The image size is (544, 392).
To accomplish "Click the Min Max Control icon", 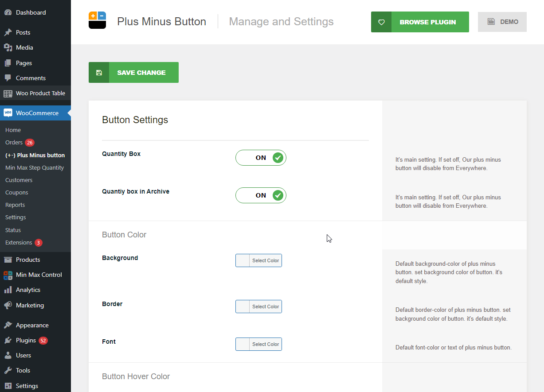I will tap(8, 275).
